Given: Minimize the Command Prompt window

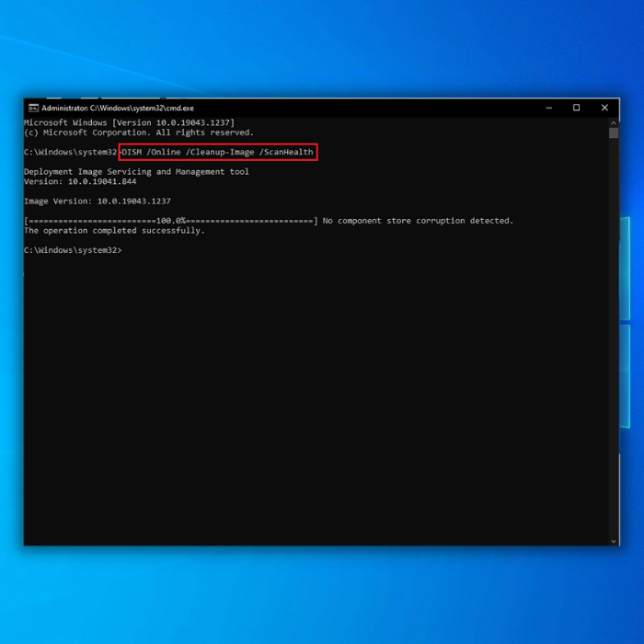Looking at the screenshot, I should click(548, 108).
